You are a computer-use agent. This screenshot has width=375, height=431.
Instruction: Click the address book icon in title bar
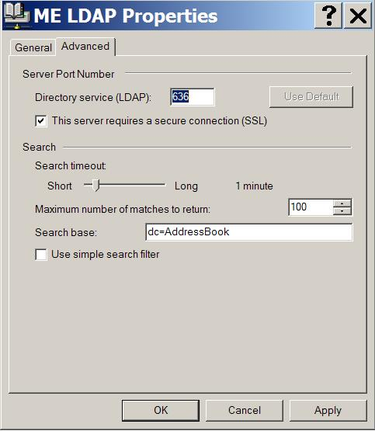point(16,14)
